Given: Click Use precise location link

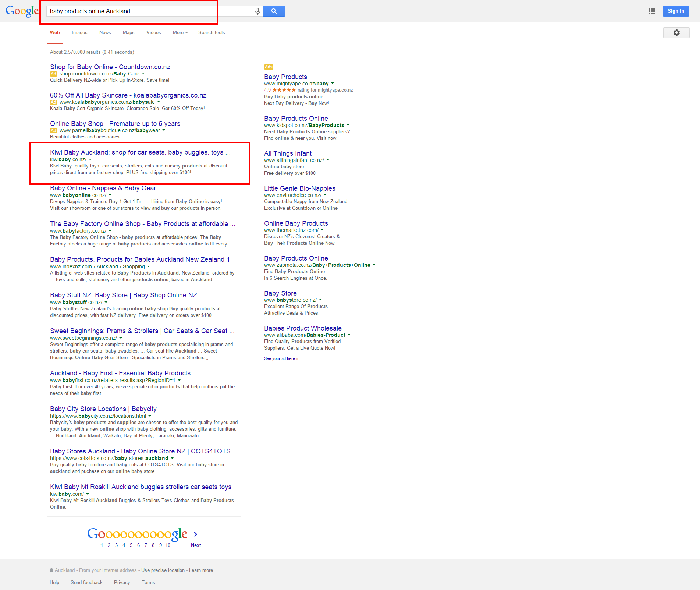Looking at the screenshot, I should pos(163,570).
